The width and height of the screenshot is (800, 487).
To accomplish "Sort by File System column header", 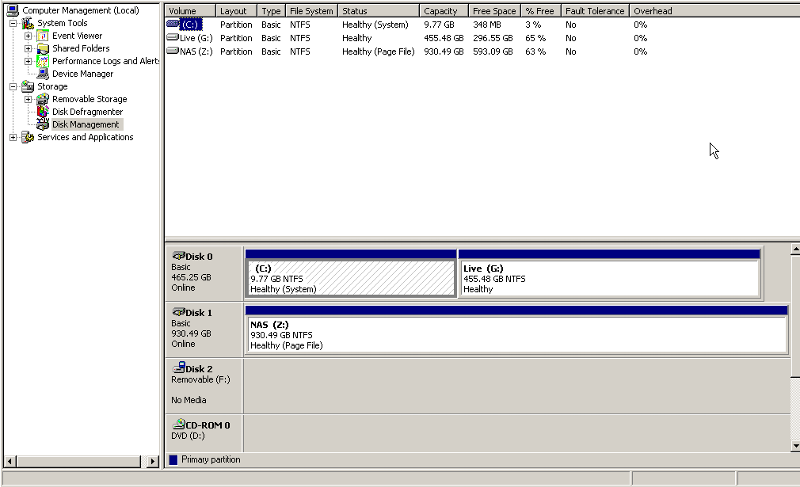I will (312, 11).
